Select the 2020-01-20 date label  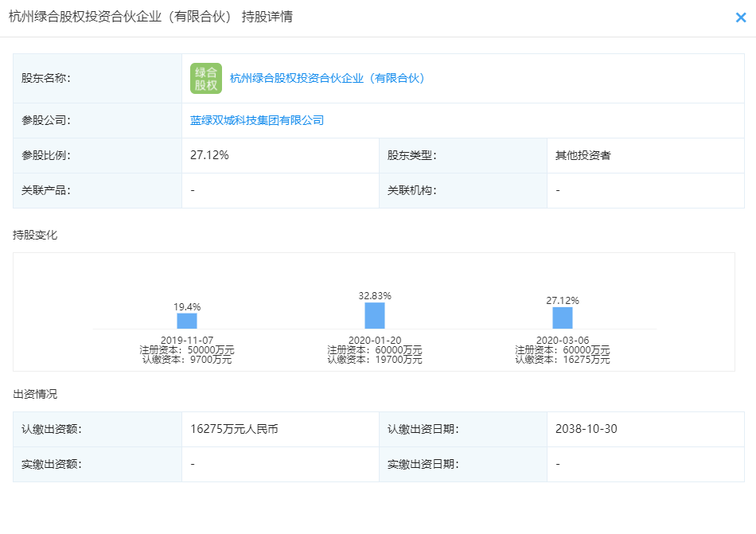pos(375,341)
